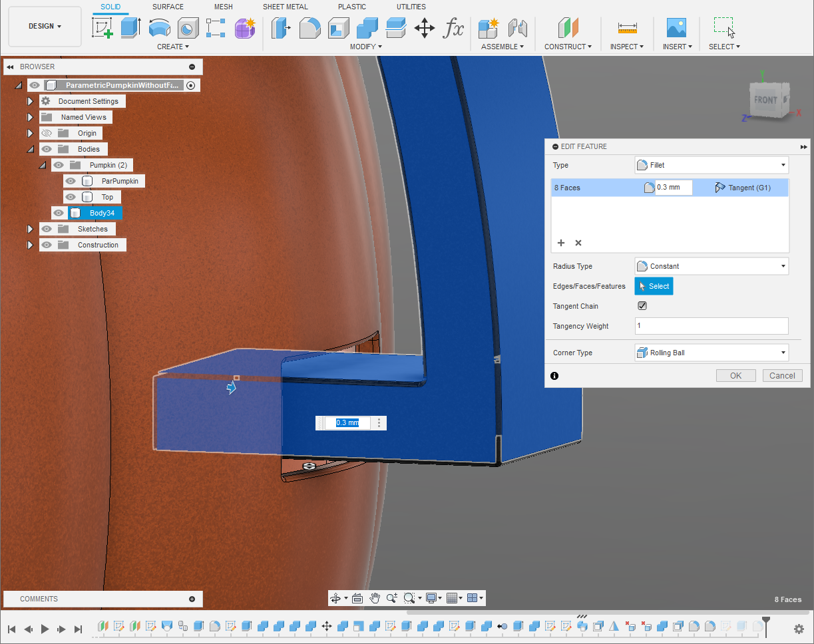The height and width of the screenshot is (644, 814).
Task: Expand the Sketches folder
Action: click(x=30, y=229)
